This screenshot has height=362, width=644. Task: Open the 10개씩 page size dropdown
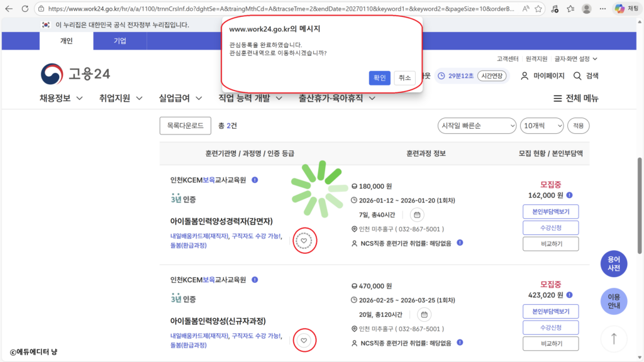(x=543, y=126)
